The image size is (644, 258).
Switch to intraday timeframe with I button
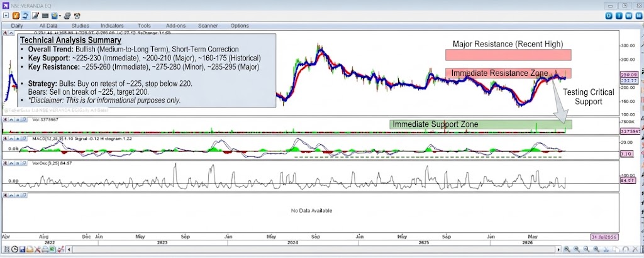618,16
